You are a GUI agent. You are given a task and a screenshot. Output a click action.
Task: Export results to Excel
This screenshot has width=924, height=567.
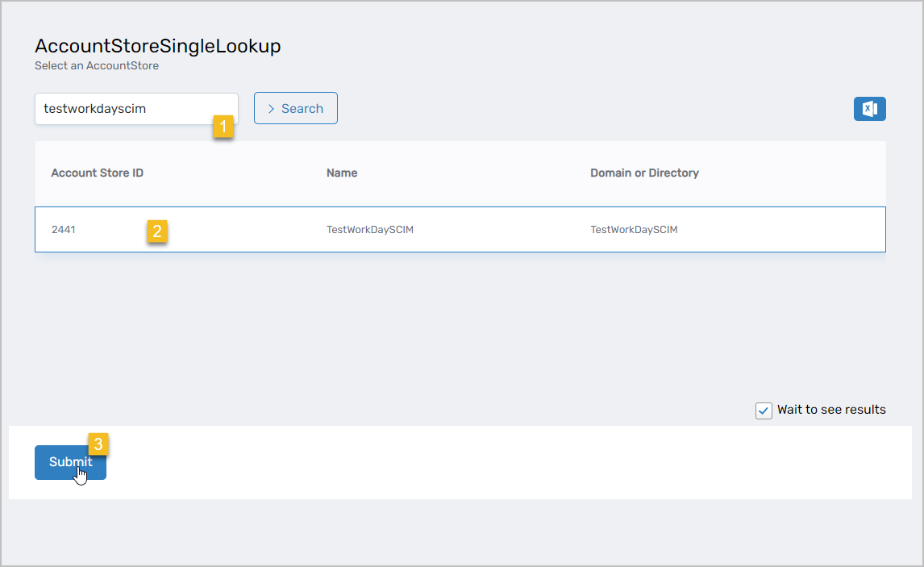869,109
